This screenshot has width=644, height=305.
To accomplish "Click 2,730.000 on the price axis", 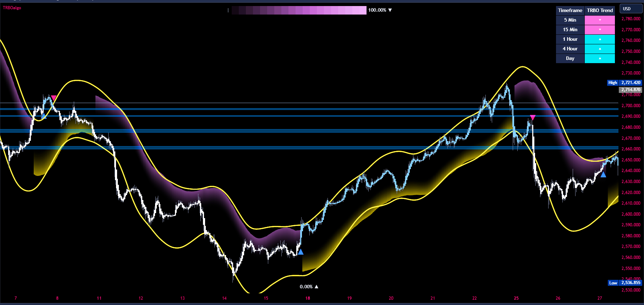I will coord(631,73).
